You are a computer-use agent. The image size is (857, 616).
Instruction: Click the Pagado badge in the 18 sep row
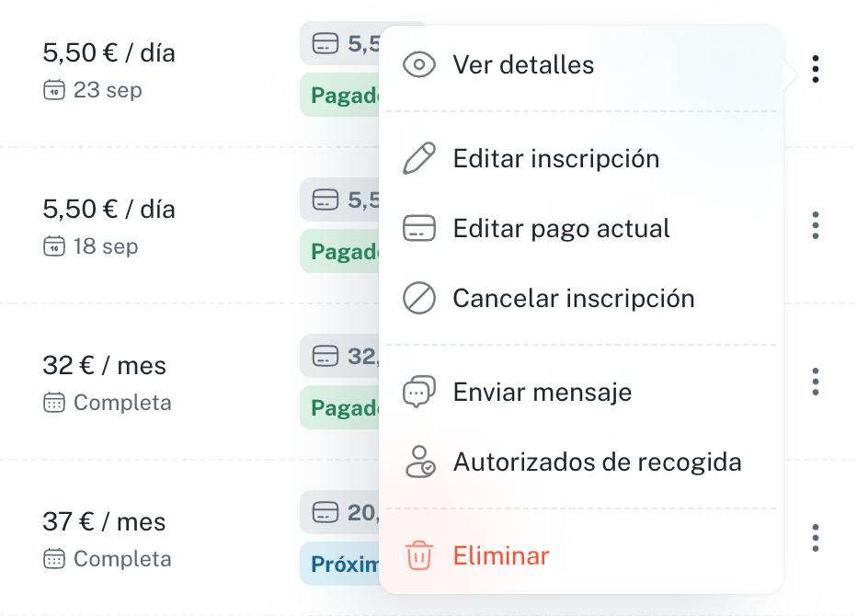point(340,251)
